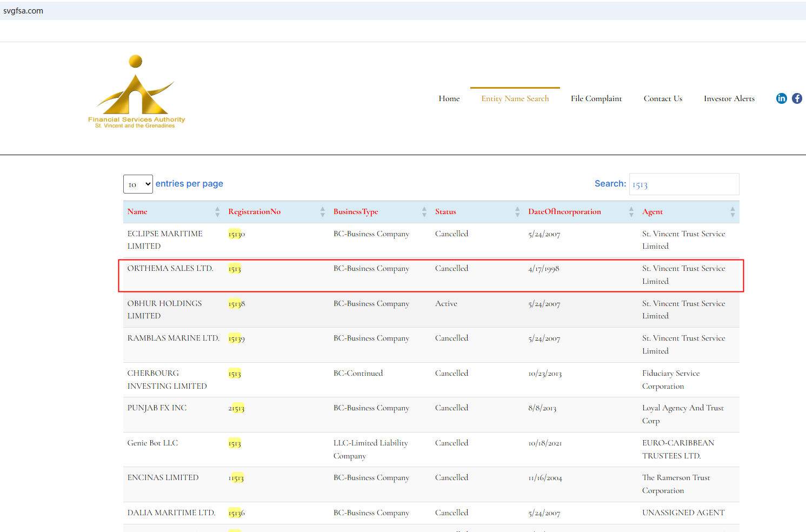Open the LinkedIn social icon
This screenshot has height=532, width=806.
(781, 98)
